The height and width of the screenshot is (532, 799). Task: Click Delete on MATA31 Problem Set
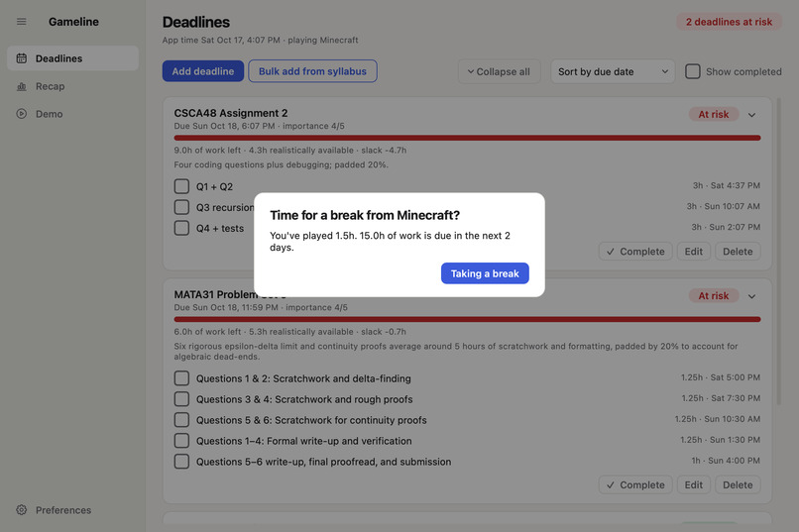[738, 484]
